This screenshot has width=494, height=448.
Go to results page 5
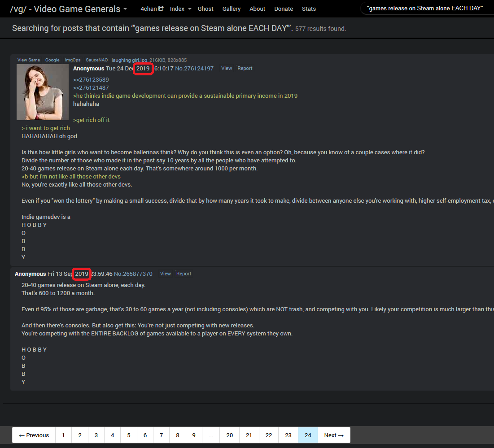tap(128, 435)
